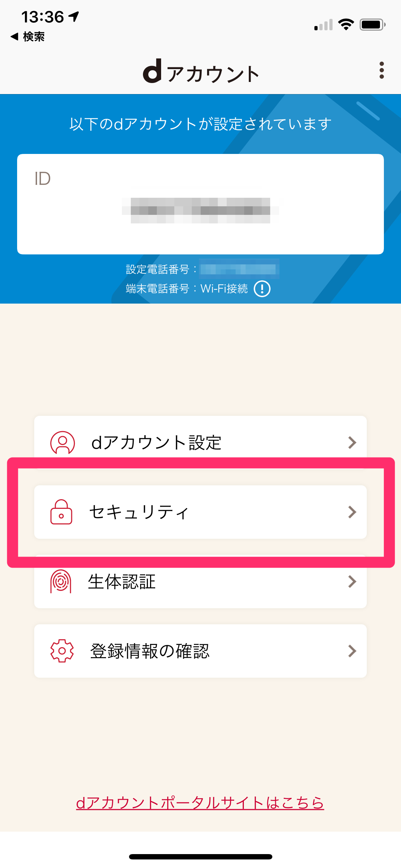Open 登録情報の確認 via its chevron arrow
The image size is (401, 868).
tap(352, 651)
